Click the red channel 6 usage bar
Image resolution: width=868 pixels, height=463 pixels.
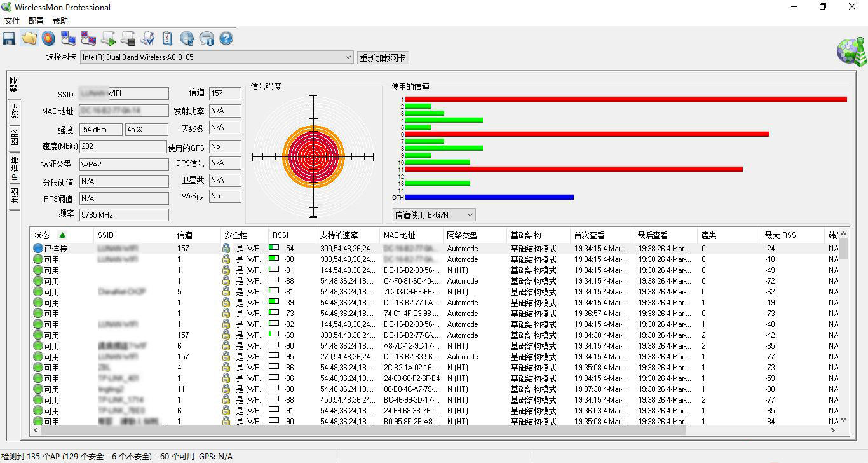click(587, 134)
